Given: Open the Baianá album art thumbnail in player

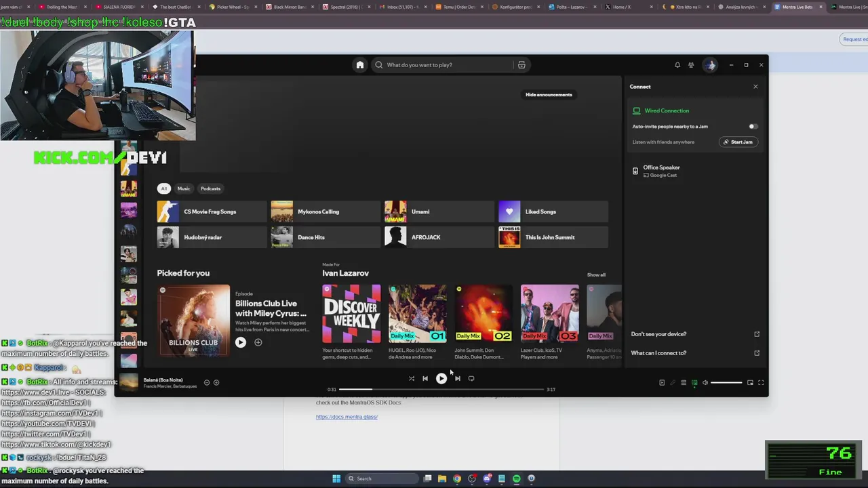Looking at the screenshot, I should pos(129,382).
